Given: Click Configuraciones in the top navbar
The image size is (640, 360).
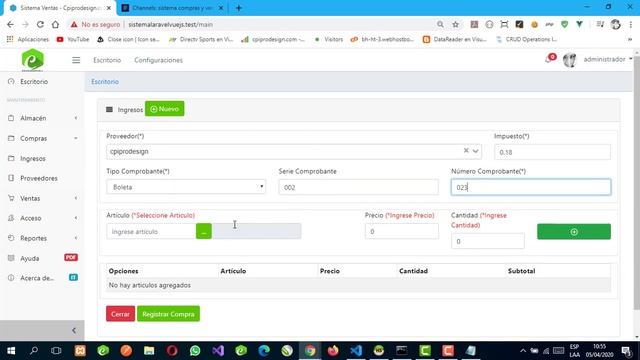Looking at the screenshot, I should 158,60.
